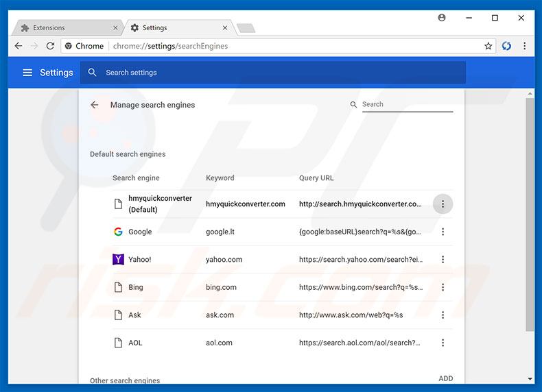The width and height of the screenshot is (542, 392).
Task: Click ADD for other search engines
Action: (x=445, y=378)
